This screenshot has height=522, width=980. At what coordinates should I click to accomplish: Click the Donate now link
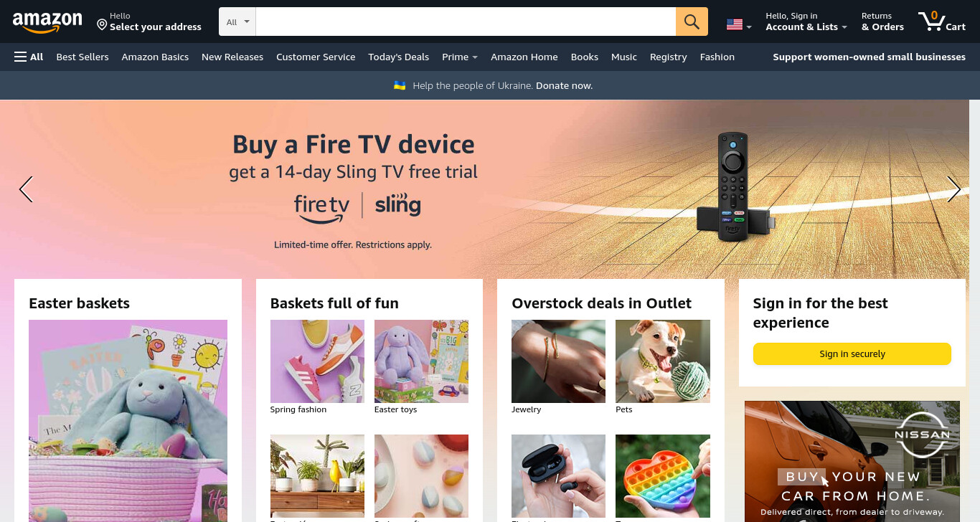tap(564, 85)
